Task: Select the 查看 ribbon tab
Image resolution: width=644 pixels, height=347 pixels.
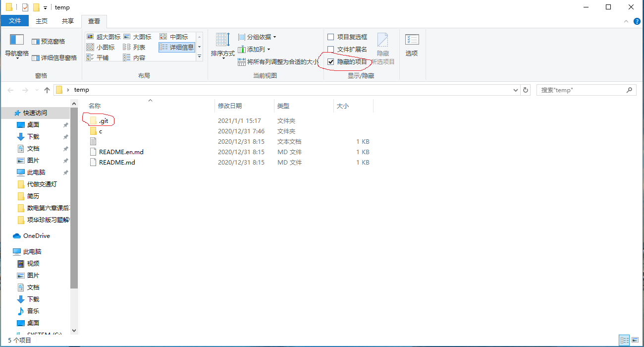Action: tap(94, 21)
